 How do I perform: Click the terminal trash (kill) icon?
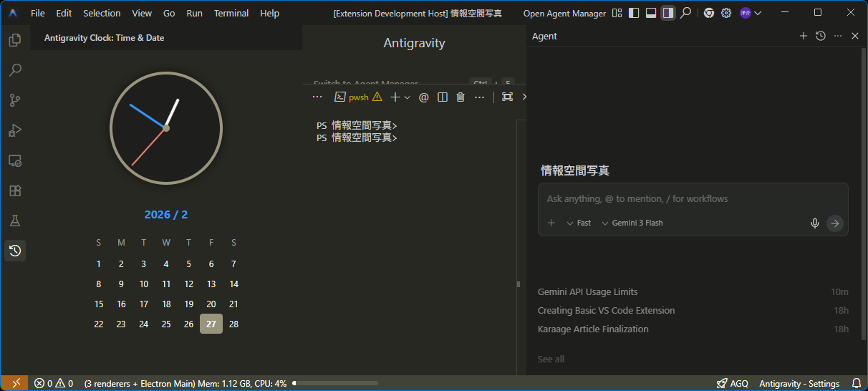460,97
